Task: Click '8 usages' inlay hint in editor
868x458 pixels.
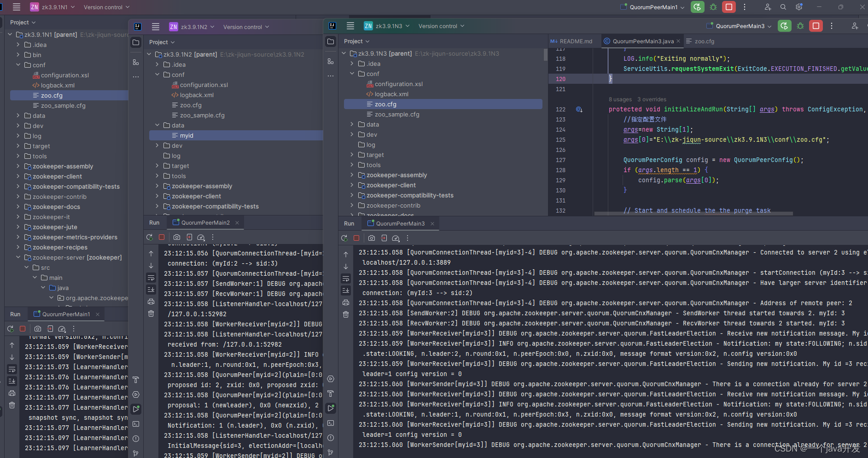Action: pos(620,99)
